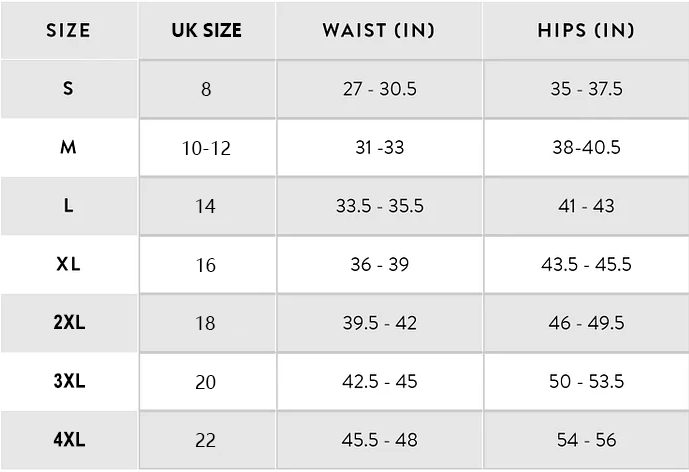This screenshot has height=472, width=689.
Task: Select the 2XL size row label
Action: click(68, 323)
